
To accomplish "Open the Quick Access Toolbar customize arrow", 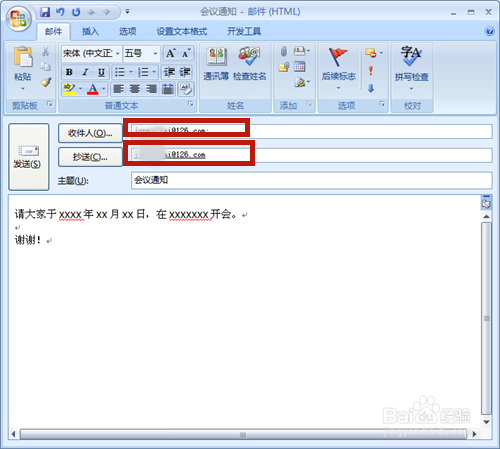I will pos(127,12).
